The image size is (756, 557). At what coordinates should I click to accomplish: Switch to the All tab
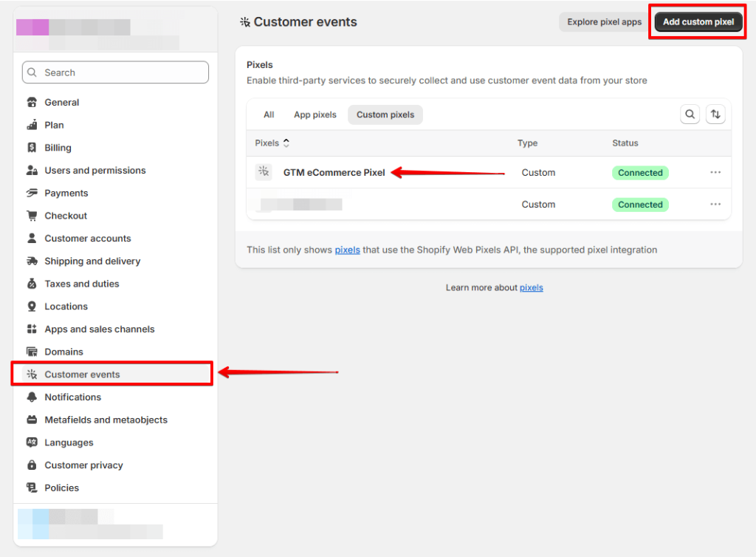coord(269,115)
